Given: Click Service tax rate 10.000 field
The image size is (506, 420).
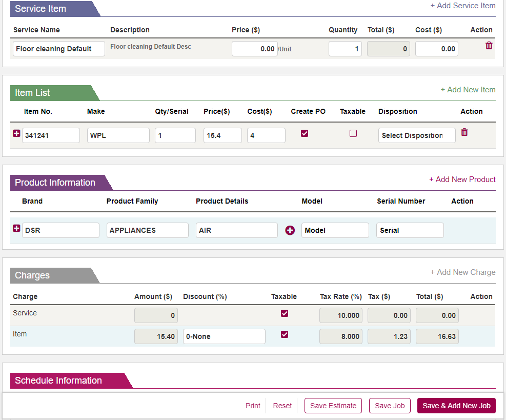Looking at the screenshot, I should click(341, 315).
